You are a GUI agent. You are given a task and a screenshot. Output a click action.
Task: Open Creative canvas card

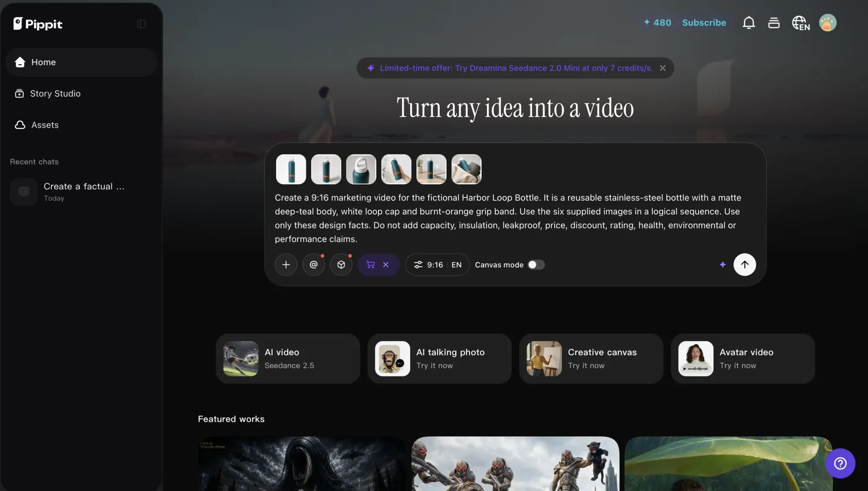click(x=591, y=359)
